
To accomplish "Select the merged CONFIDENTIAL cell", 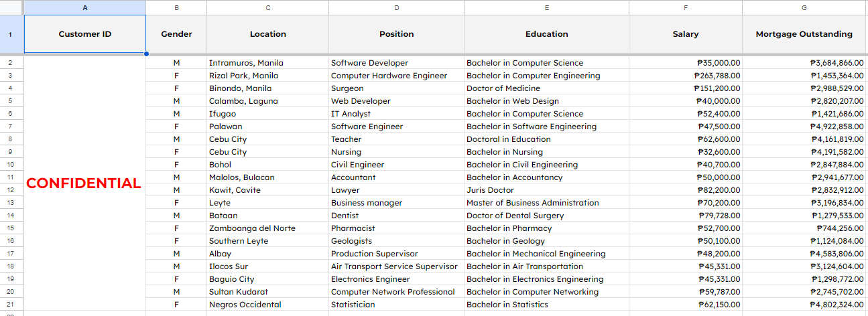I will 84,183.
